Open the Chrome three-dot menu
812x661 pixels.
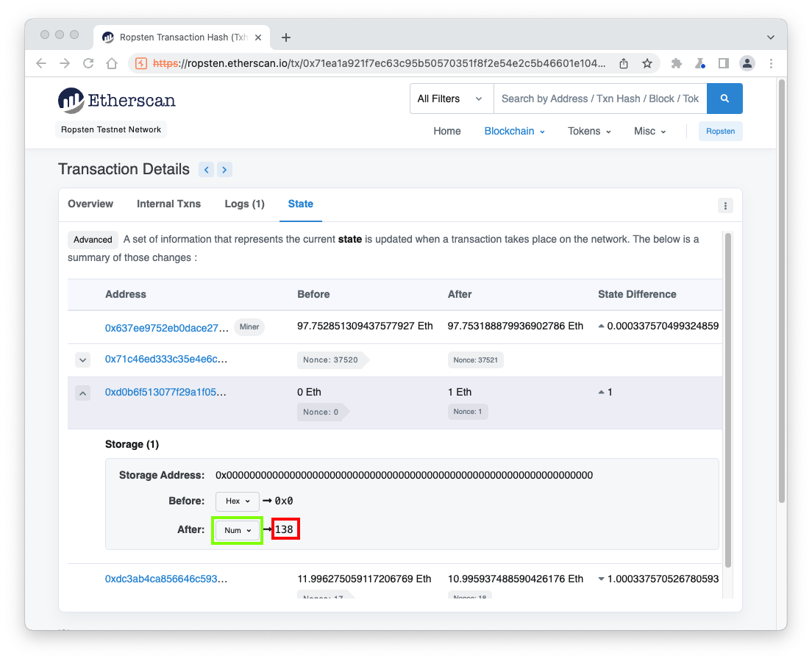(771, 63)
